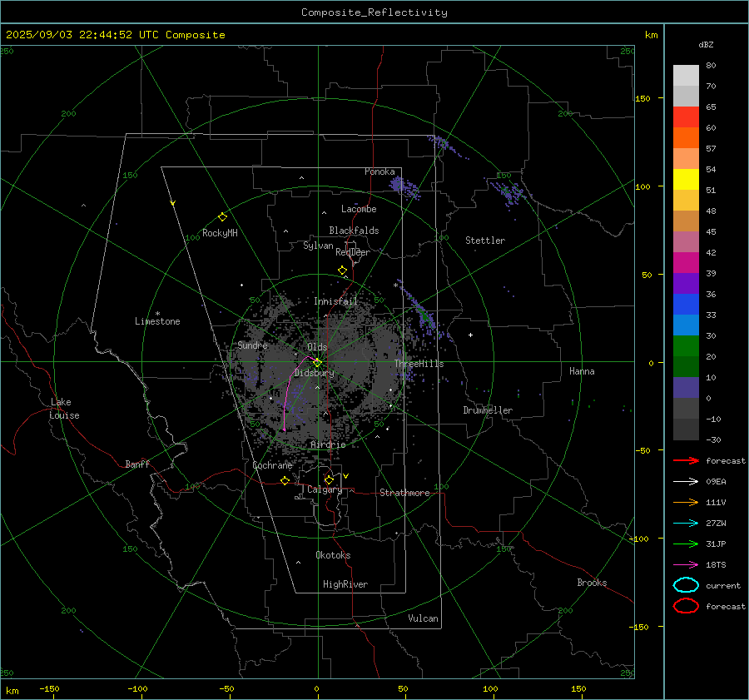The height and width of the screenshot is (700, 749).
Task: Pick the bright yellow swatch in dBZ scale
Action: (x=686, y=180)
